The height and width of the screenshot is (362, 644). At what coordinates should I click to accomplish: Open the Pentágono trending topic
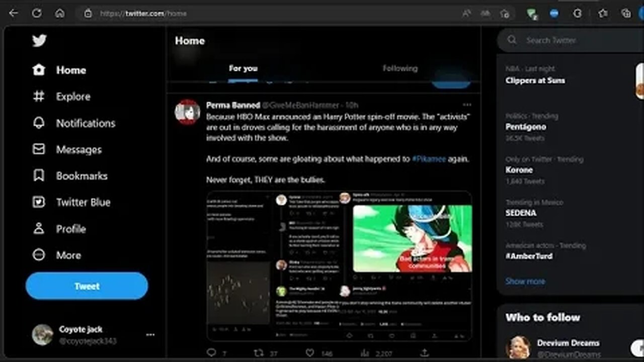pos(526,127)
